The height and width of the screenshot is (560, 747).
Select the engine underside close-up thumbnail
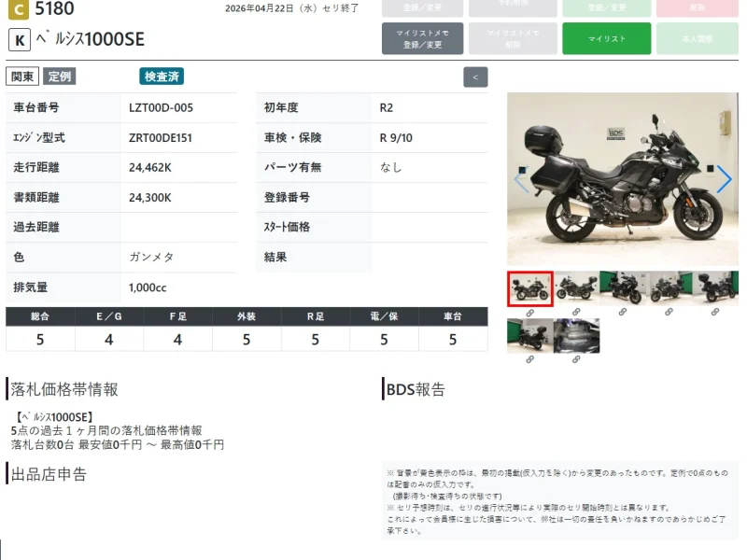coord(576,336)
